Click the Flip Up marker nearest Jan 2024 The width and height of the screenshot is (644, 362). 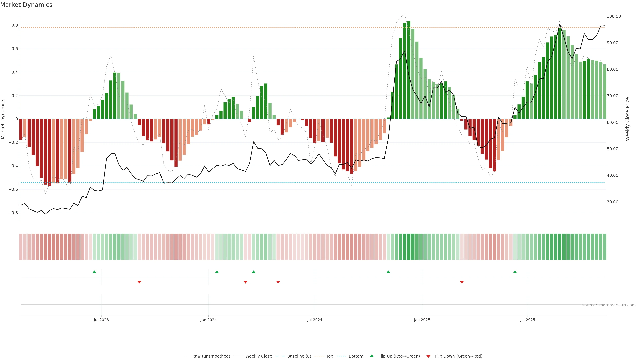217,272
